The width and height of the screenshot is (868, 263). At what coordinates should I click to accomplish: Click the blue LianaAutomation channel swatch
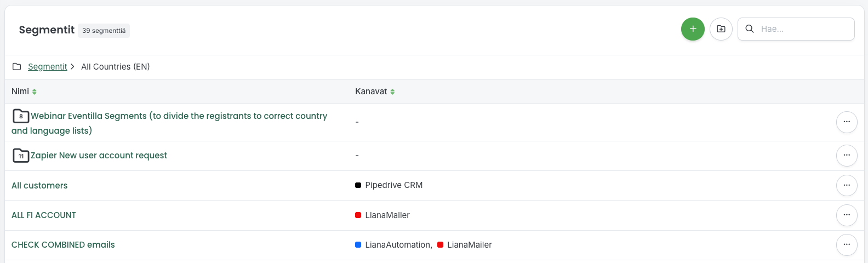click(x=358, y=245)
